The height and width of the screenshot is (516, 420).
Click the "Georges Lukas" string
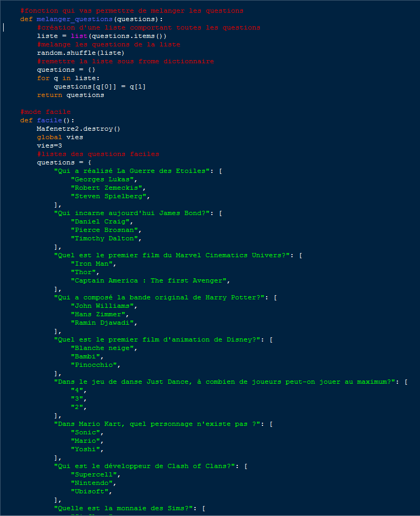pyautogui.click(x=104, y=179)
